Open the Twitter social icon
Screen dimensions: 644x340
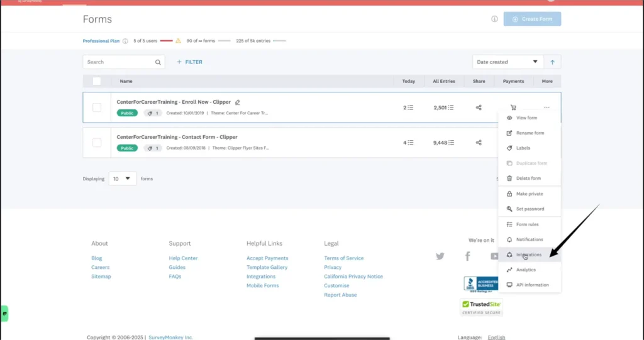[x=440, y=256]
